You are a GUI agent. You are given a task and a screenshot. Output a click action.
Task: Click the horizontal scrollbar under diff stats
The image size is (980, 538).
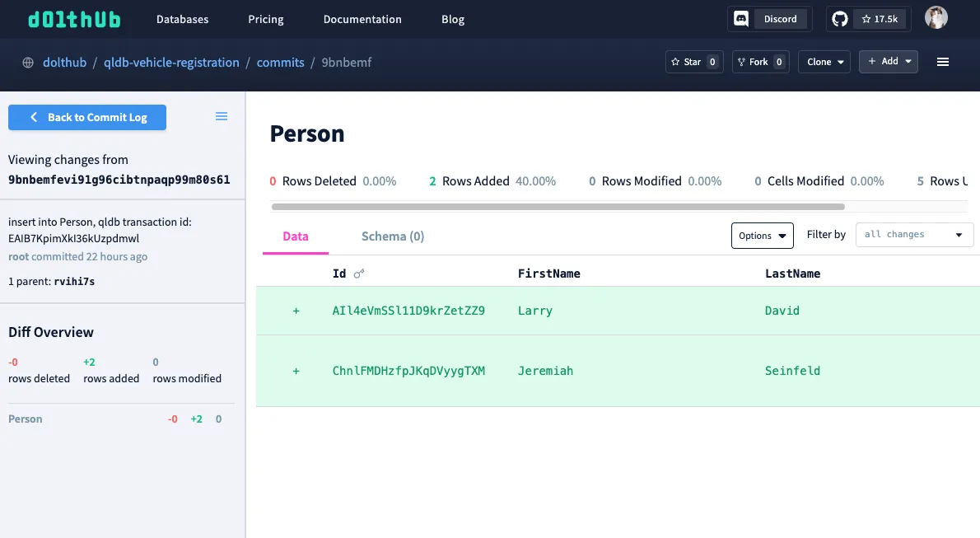[x=558, y=207]
